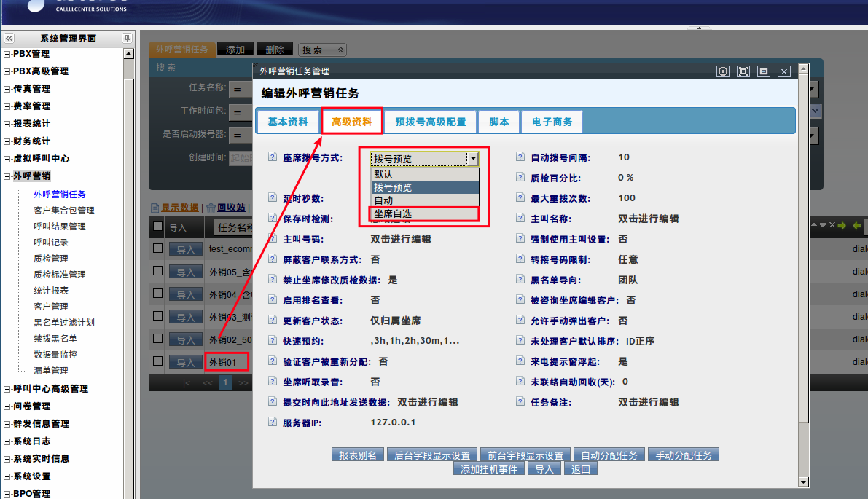The height and width of the screenshot is (499, 868).
Task: Switch to the 基本资料 tab
Action: [288, 122]
